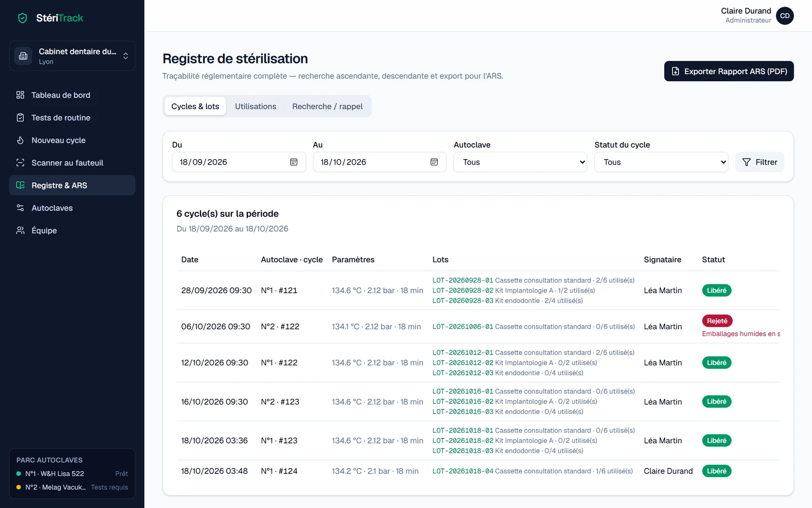
Task: Click the StériTrack shield logo icon
Action: [22, 18]
